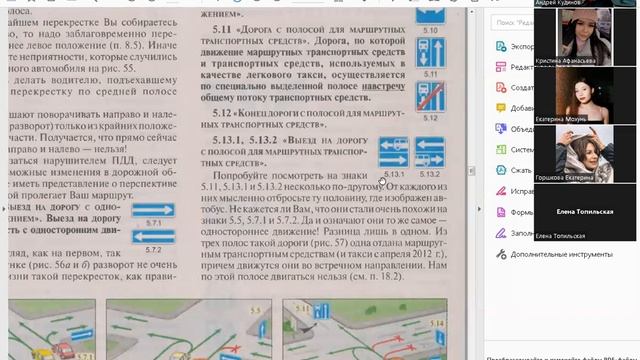Click the heading 5.13.1, 5.13.2
This screenshot has width=640, height=360.
click(x=244, y=140)
